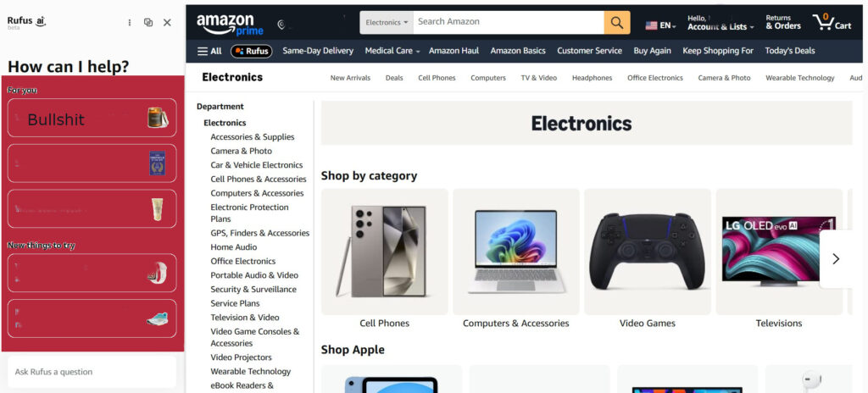Open the Camera & Photo department link
The width and height of the screenshot is (868, 393).
[242, 151]
